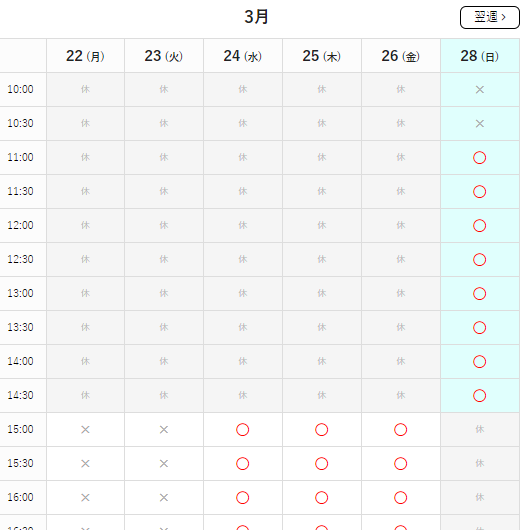Book the 26 (金) 16:00 open slot

point(401,498)
